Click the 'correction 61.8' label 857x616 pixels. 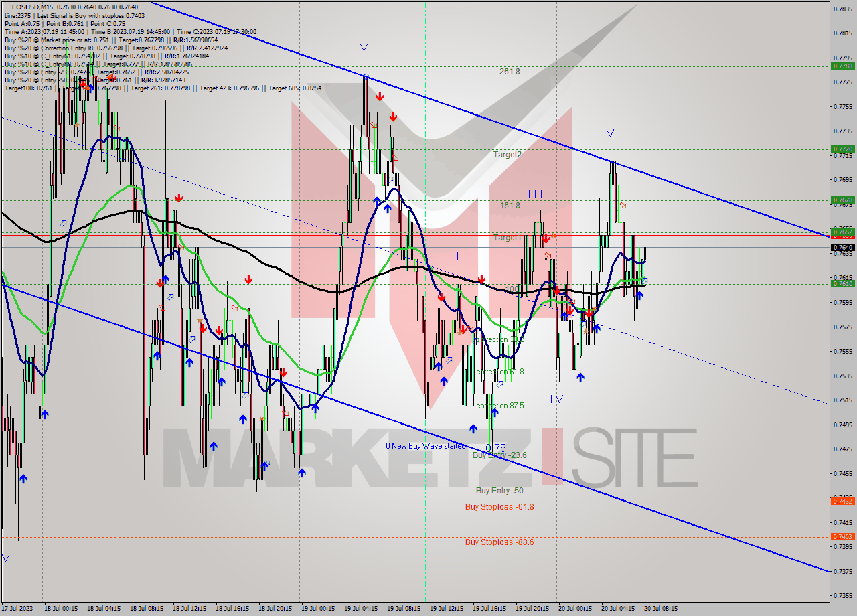tap(500, 372)
